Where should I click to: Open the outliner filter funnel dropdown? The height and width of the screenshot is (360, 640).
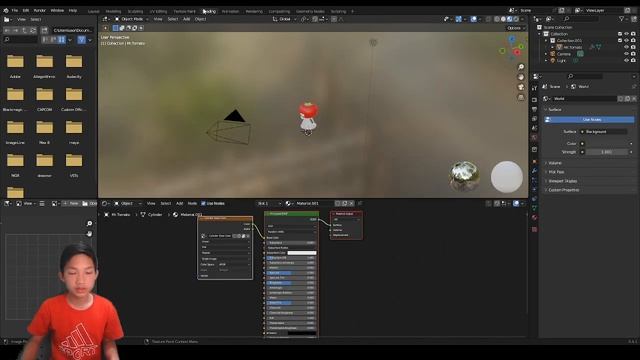tap(623, 19)
